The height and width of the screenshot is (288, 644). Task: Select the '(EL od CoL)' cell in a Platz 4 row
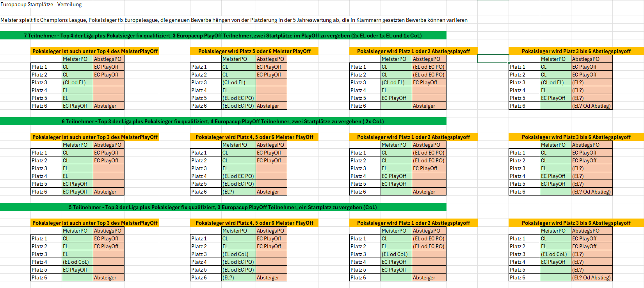tap(77, 262)
